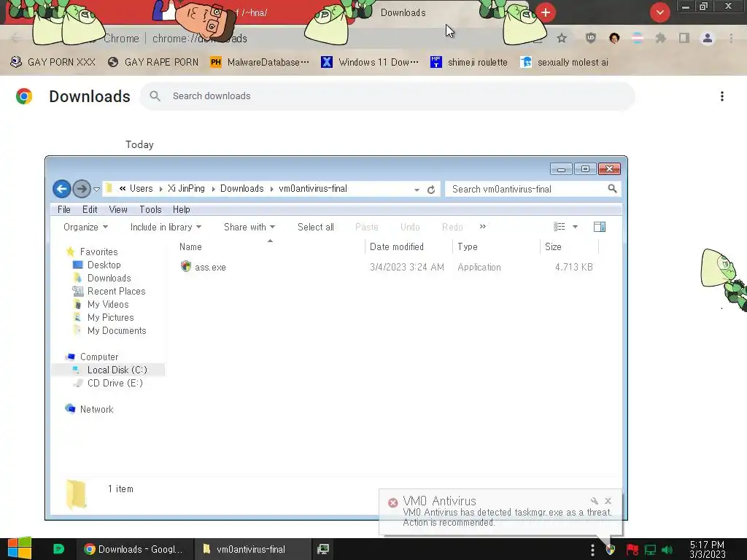Select Favorites in navigation pane
The height and width of the screenshot is (560, 747).
point(98,252)
